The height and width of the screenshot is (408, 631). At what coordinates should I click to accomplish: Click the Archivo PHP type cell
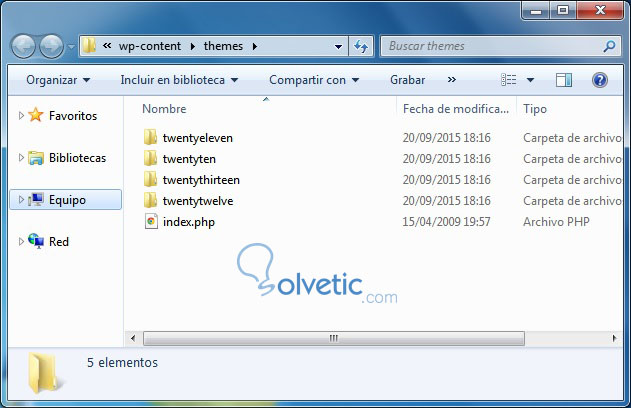coord(556,222)
